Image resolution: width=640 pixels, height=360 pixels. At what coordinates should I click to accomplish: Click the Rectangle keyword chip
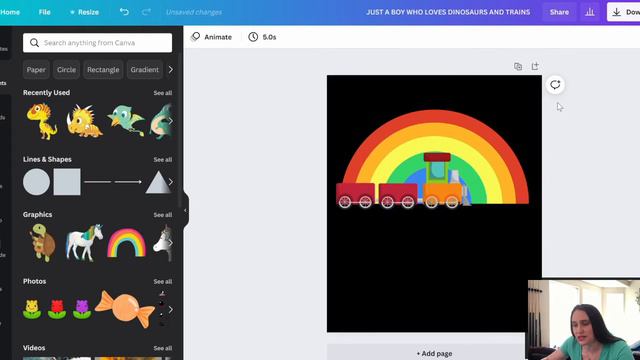click(x=103, y=70)
